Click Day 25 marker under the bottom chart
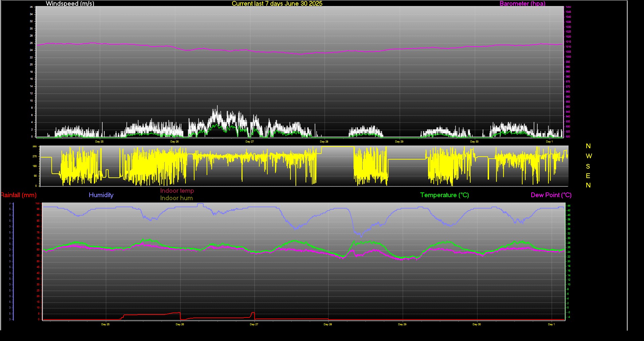The height and width of the screenshot is (341, 644). click(x=105, y=325)
